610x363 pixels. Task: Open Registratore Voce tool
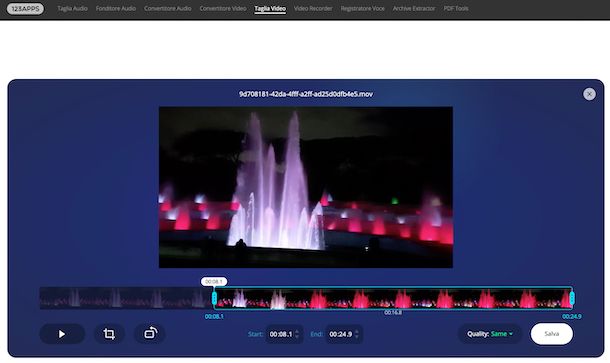point(363,9)
